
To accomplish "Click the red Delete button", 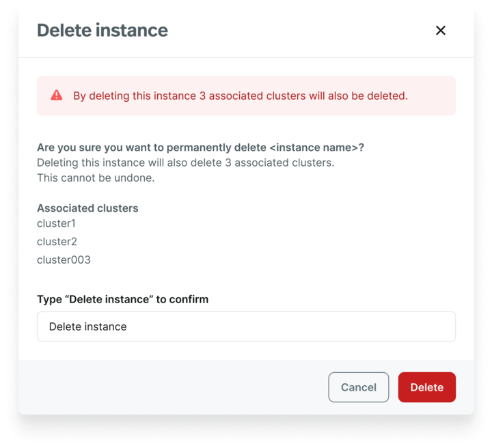I will tap(426, 387).
